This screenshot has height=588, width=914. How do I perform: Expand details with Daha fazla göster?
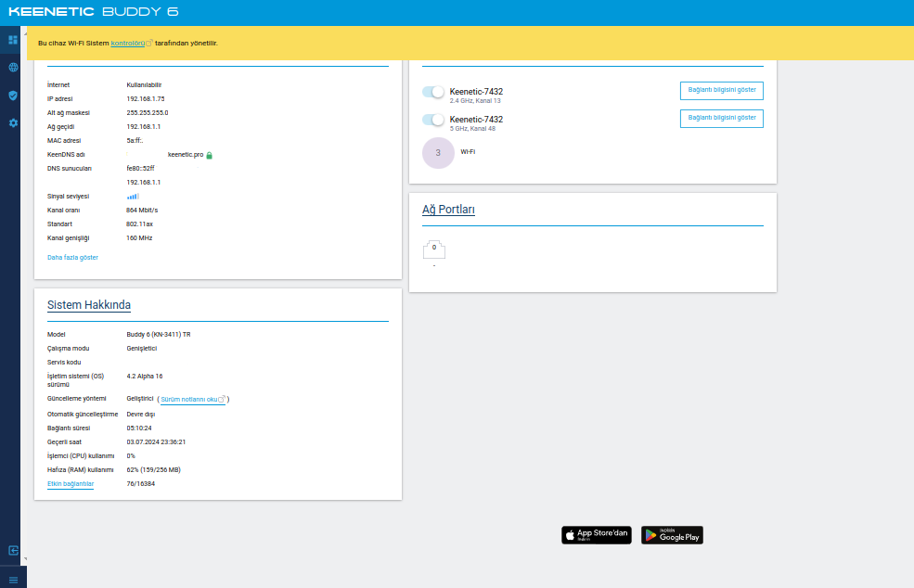pyautogui.click(x=73, y=258)
